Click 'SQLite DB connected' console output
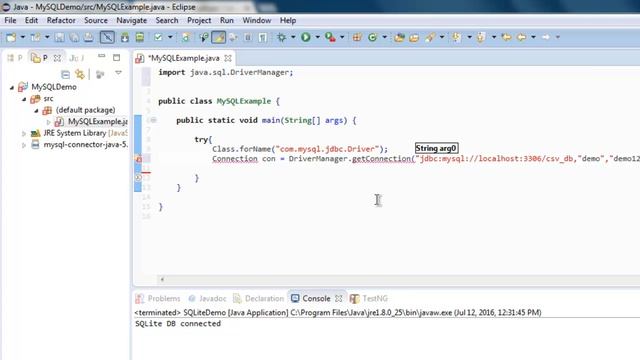This screenshot has height=360, width=640. point(178,324)
